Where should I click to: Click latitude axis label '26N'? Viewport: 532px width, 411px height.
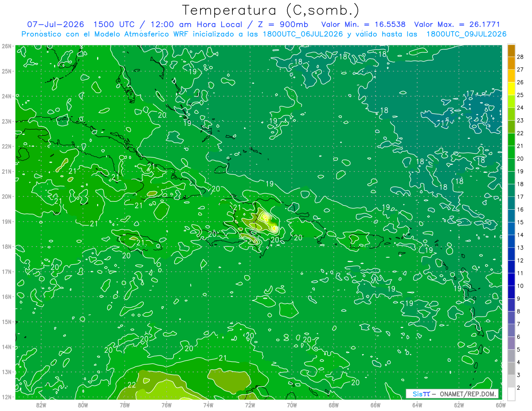pyautogui.click(x=7, y=46)
